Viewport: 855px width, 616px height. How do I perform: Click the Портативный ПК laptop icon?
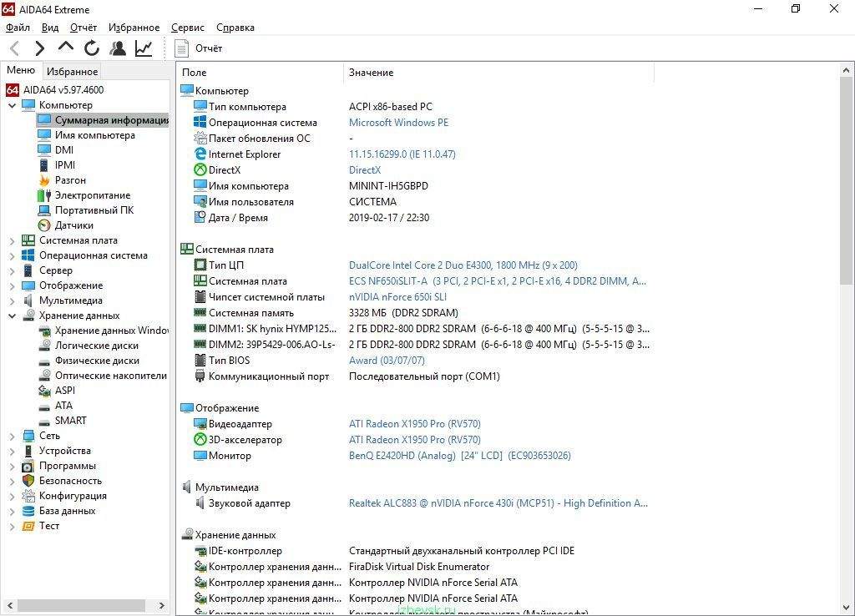44,210
